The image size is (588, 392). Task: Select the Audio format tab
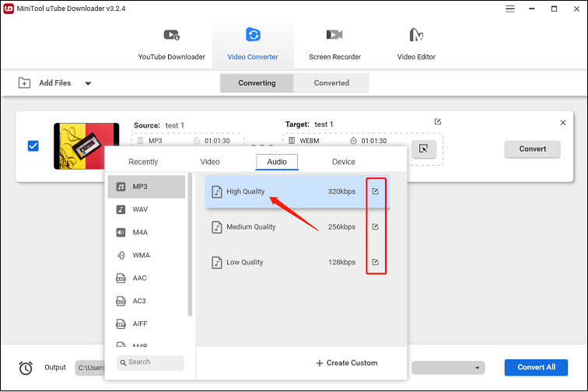coord(277,162)
